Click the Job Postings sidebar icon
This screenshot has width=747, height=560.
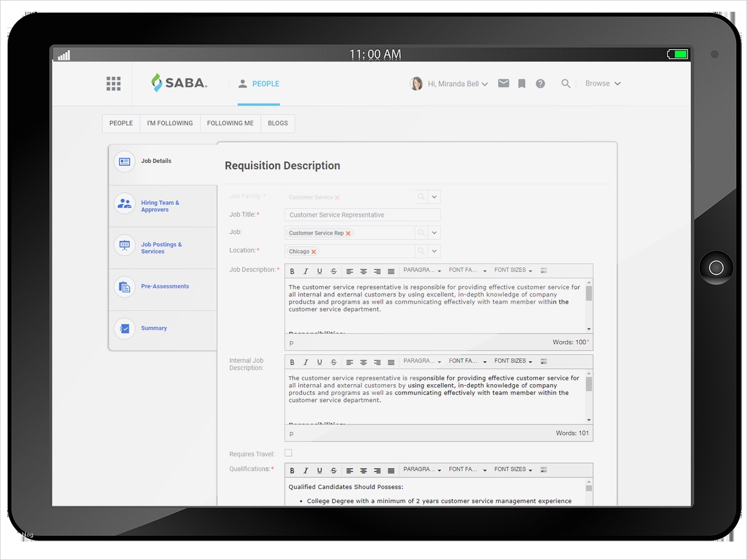click(124, 245)
